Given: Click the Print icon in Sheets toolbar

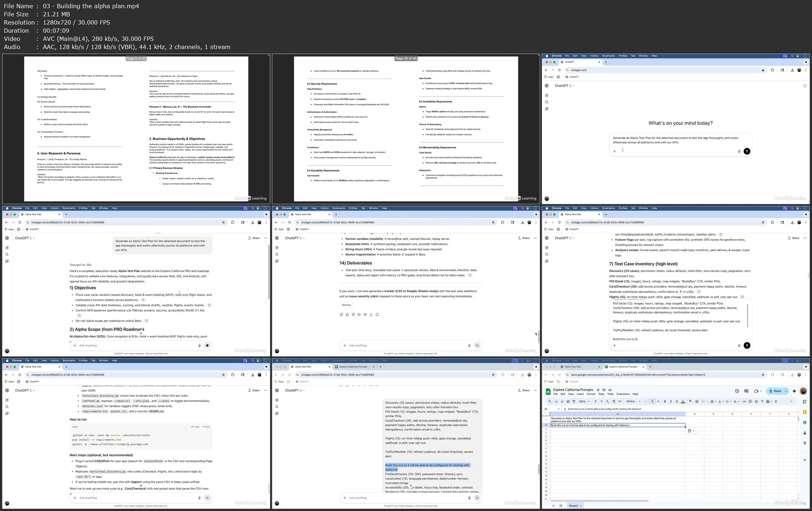Looking at the screenshot, I should point(568,401).
